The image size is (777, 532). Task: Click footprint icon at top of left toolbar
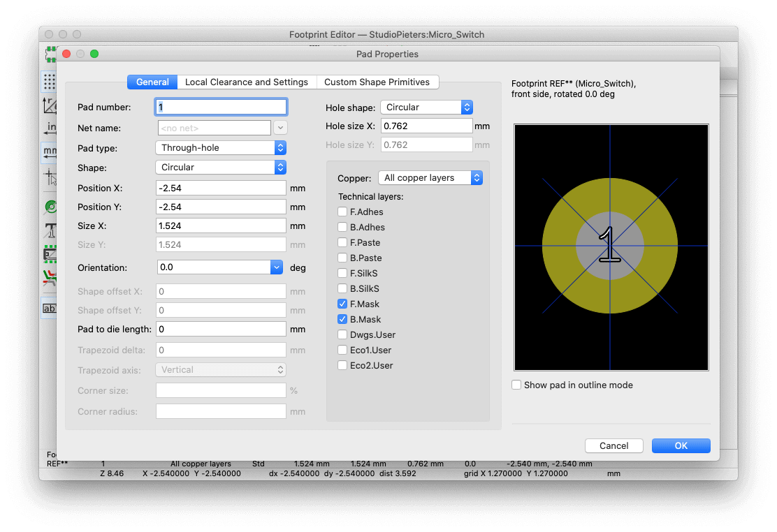(x=50, y=54)
